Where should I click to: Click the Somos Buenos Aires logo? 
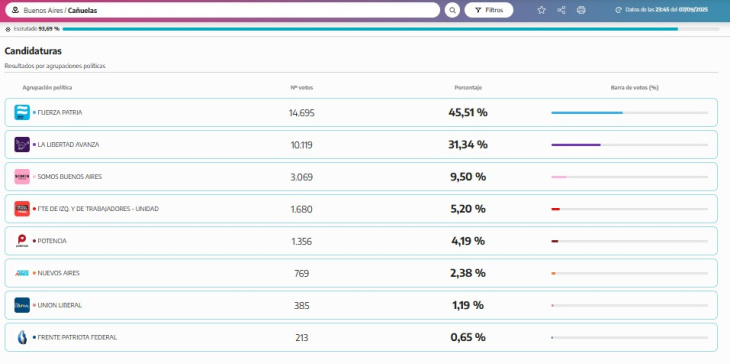[22, 177]
